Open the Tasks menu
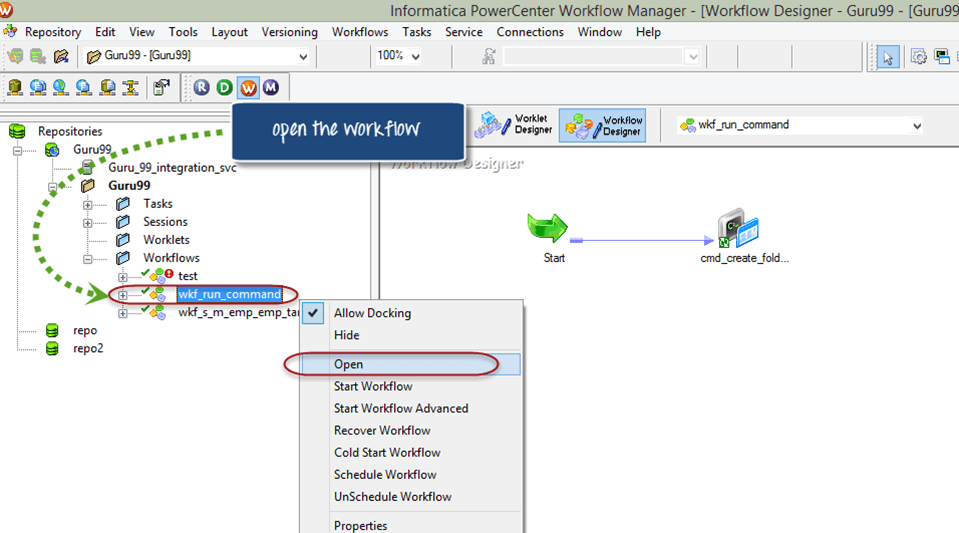 (417, 32)
